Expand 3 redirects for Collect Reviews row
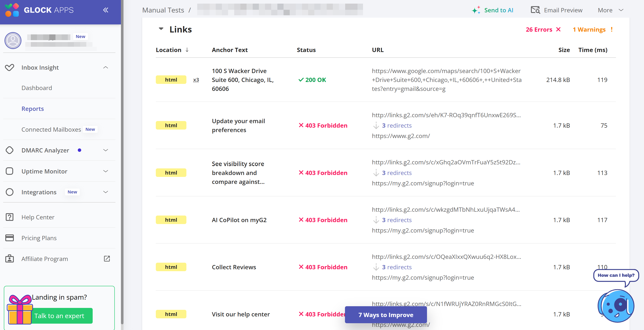 (x=397, y=267)
